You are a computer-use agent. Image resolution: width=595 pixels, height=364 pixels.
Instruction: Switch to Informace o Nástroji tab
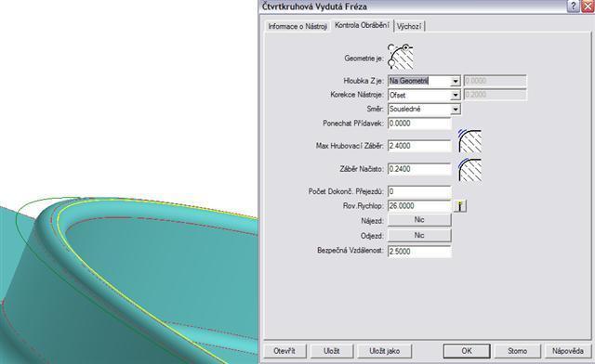coord(297,27)
